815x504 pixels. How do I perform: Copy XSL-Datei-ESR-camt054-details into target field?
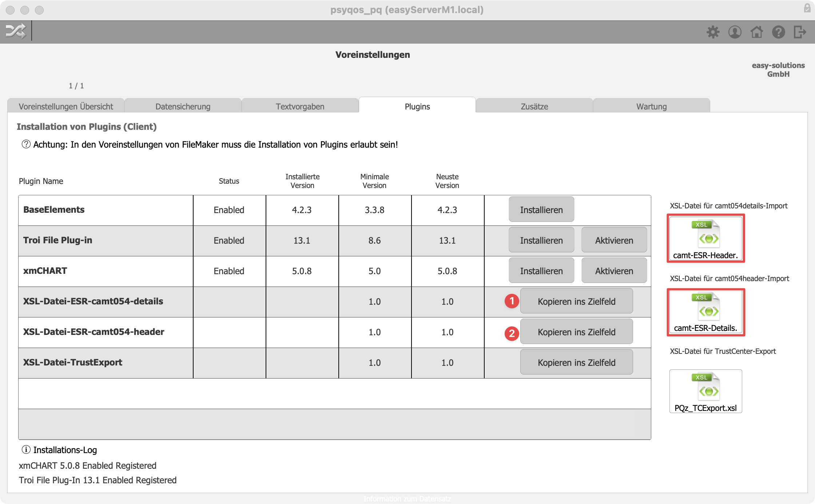click(x=576, y=301)
